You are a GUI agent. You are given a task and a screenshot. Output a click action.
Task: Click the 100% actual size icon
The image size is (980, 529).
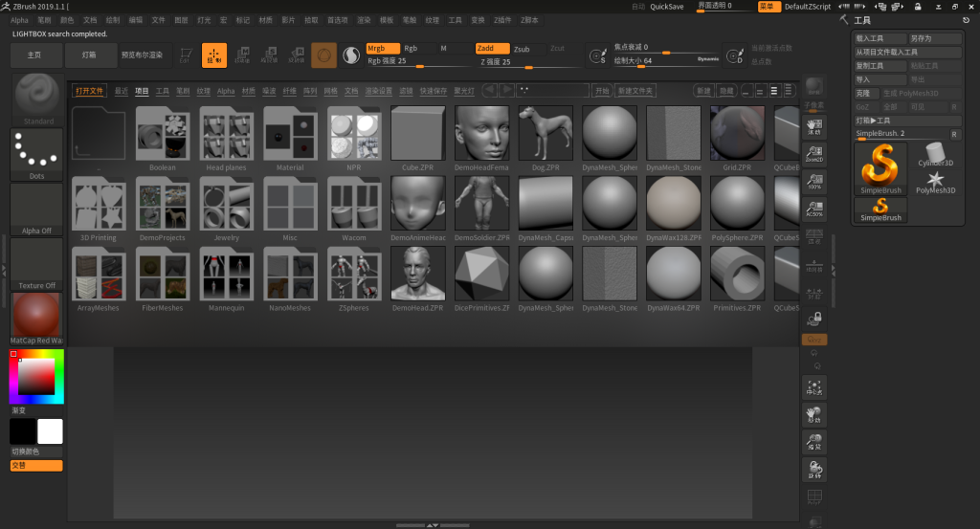point(814,182)
